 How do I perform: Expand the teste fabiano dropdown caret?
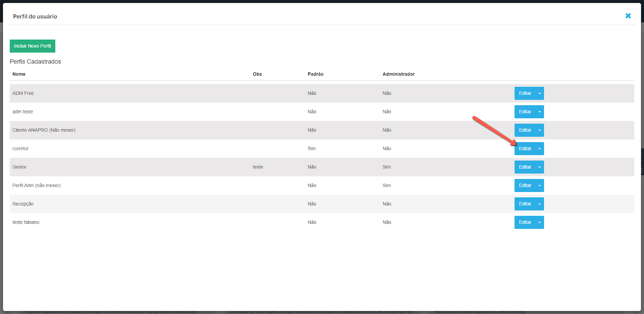[539, 222]
